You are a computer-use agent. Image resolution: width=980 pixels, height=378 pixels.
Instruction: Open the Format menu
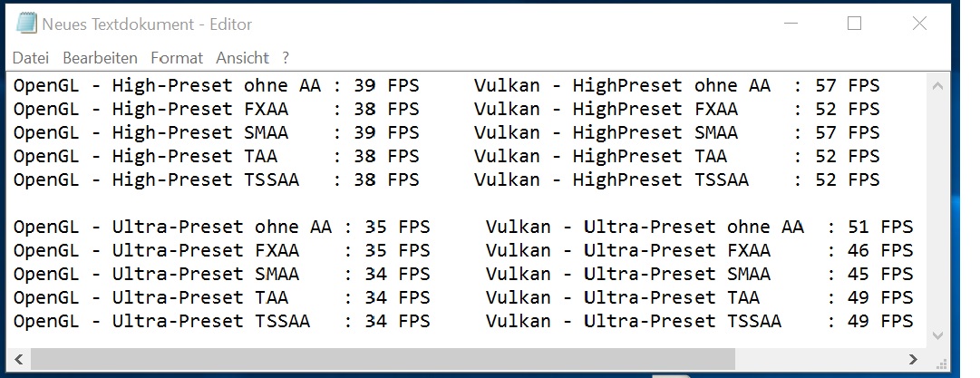pyautogui.click(x=177, y=58)
